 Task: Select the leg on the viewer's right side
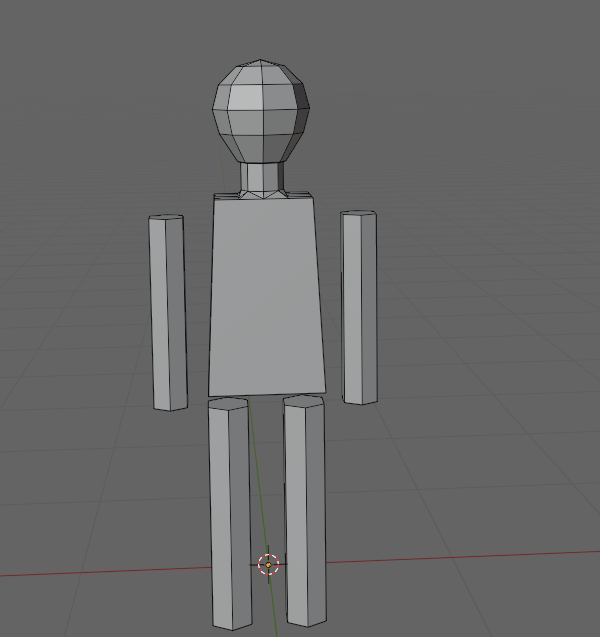click(x=305, y=510)
